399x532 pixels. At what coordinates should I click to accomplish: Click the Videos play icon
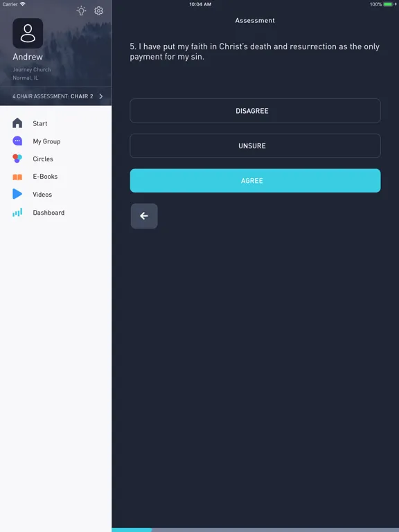coord(17,194)
